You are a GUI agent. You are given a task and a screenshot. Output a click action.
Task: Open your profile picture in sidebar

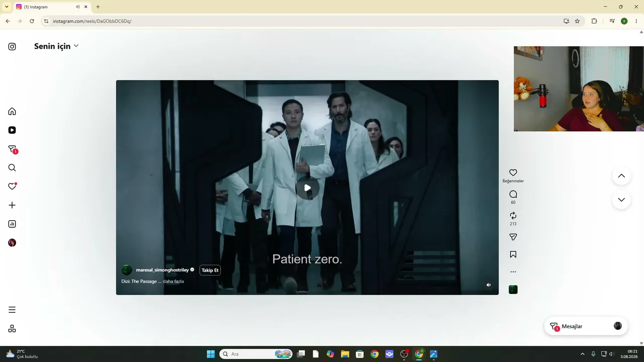tap(12, 243)
